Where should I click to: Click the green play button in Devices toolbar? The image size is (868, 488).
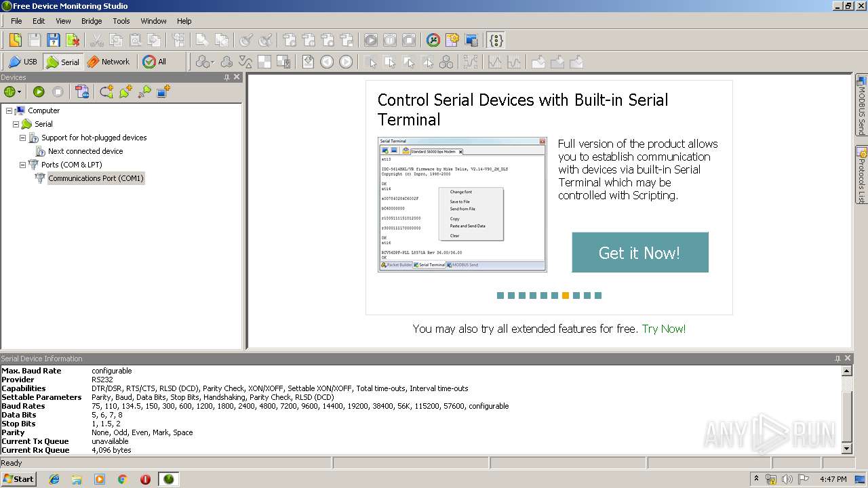click(x=39, y=91)
